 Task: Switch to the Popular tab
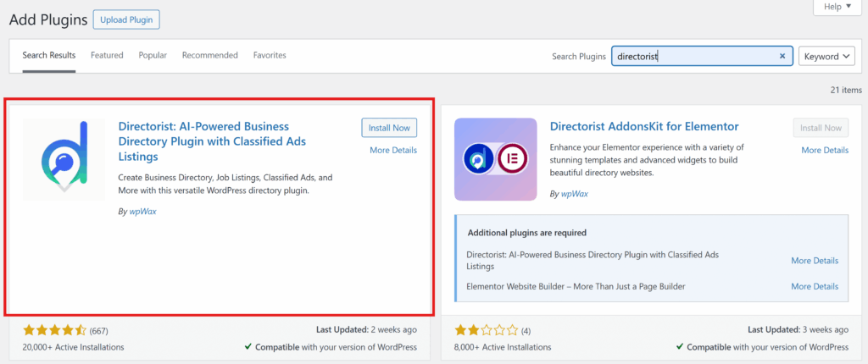pos(153,55)
